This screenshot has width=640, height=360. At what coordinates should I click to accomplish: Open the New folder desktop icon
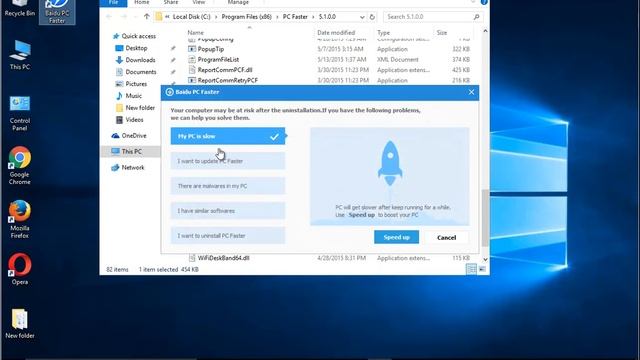pyautogui.click(x=20, y=324)
